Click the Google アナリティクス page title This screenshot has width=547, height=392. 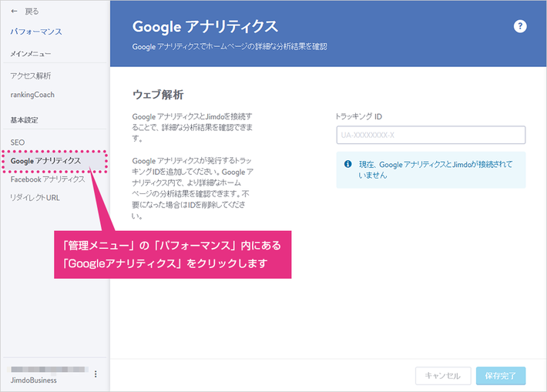click(x=205, y=27)
